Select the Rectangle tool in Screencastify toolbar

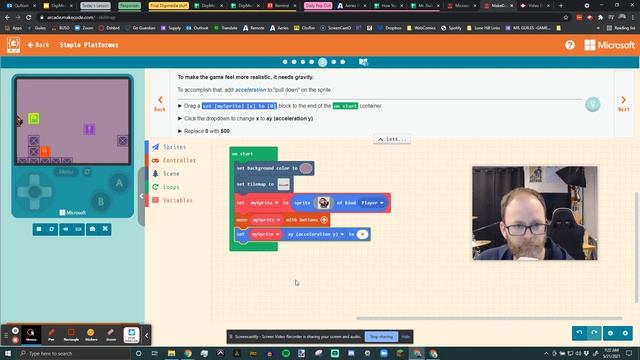(x=71, y=335)
